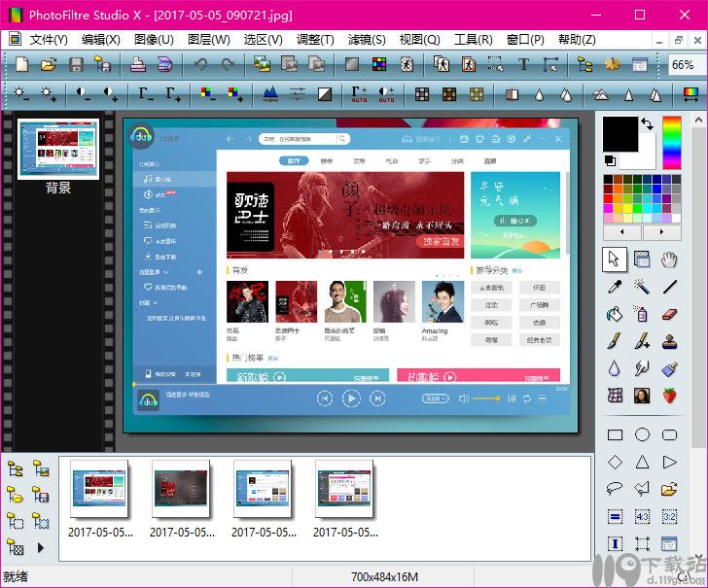
Task: Select the Line tool
Action: (x=670, y=286)
